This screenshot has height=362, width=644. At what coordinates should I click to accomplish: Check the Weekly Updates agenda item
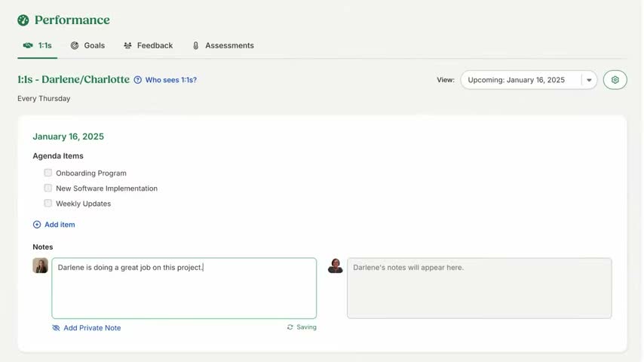(x=48, y=203)
